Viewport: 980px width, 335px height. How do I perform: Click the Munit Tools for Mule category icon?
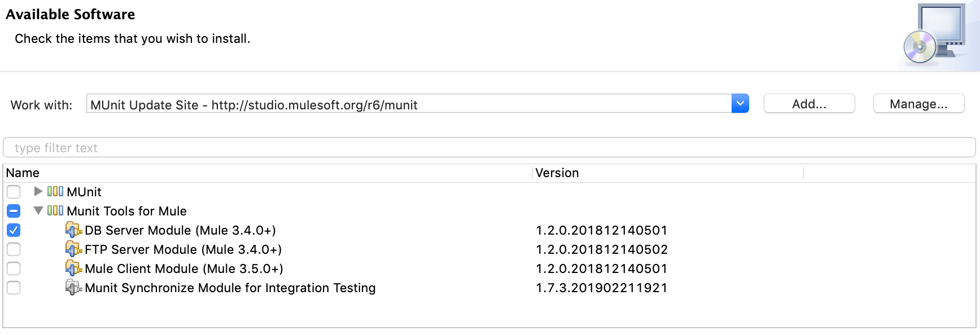(x=55, y=211)
